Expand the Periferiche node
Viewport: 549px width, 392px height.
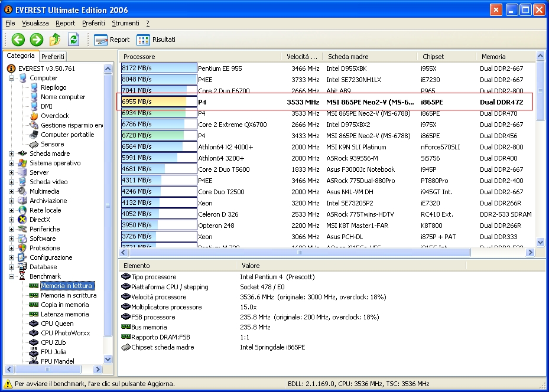[x=12, y=229]
